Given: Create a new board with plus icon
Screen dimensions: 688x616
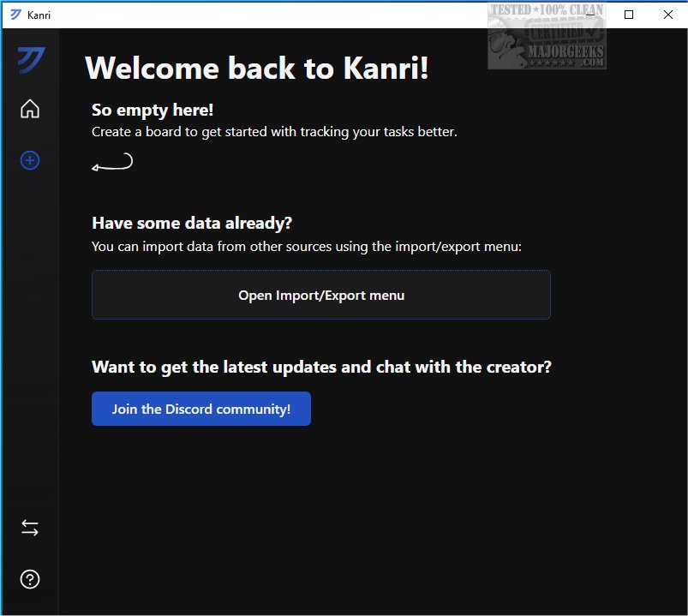Looking at the screenshot, I should coord(30,160).
